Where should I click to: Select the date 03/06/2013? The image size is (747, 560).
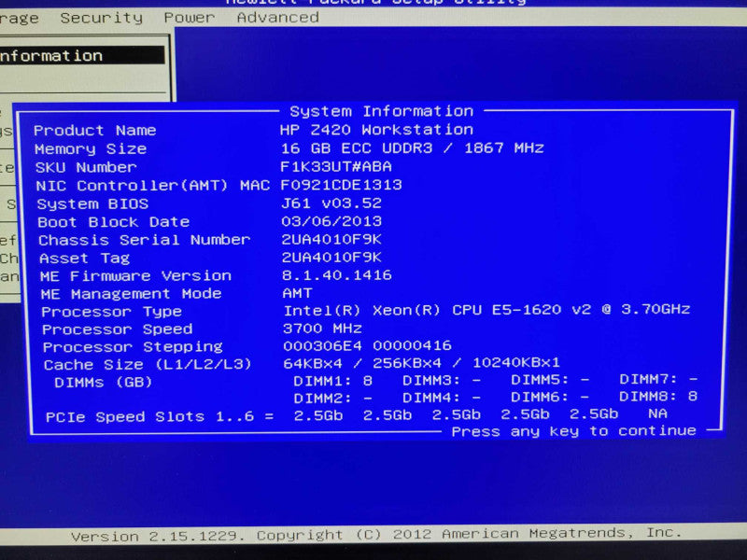tap(331, 221)
